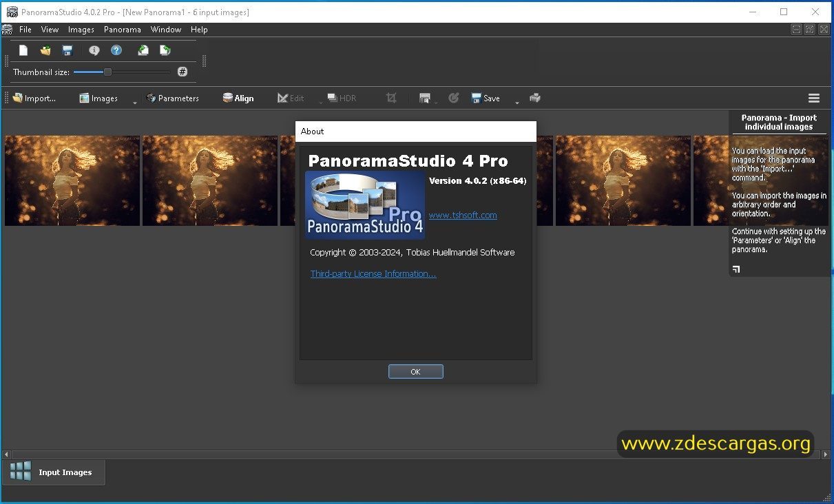
Task: Open the Images menu in the menu bar
Action: (x=81, y=30)
